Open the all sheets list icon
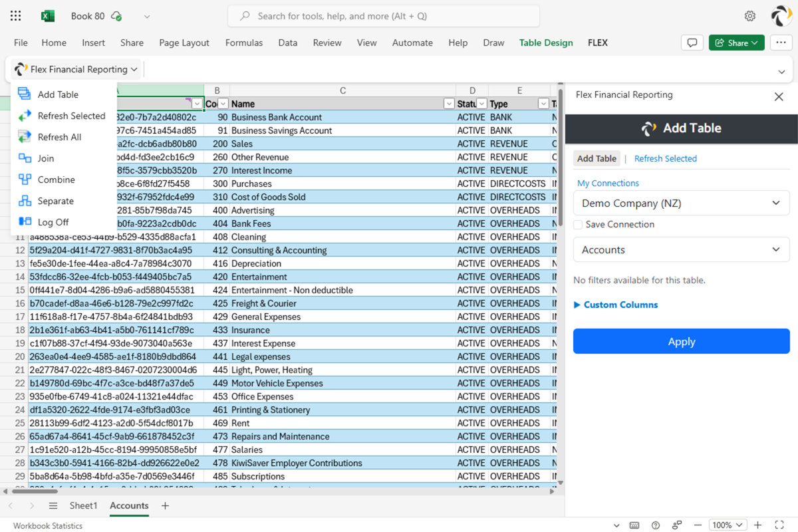This screenshot has width=798, height=532. click(x=53, y=506)
